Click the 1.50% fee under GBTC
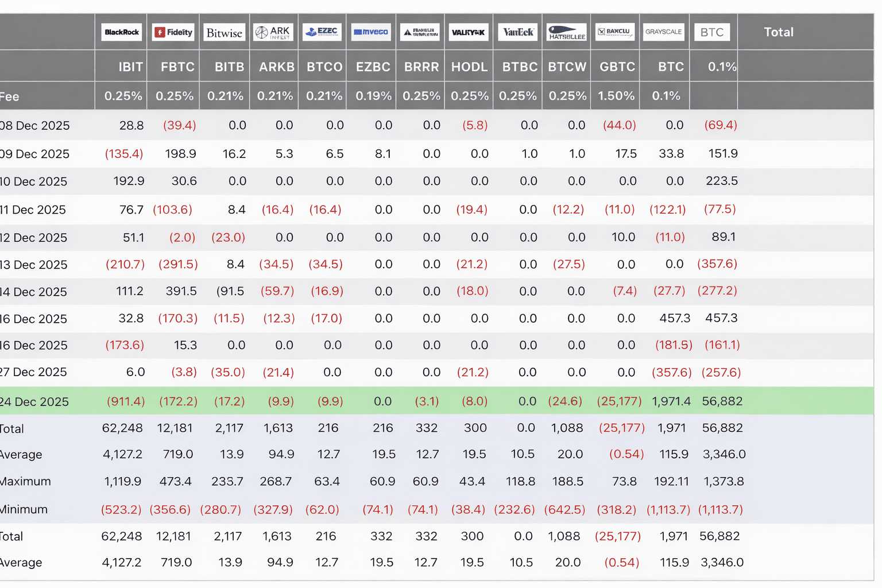882x588 pixels. pos(616,96)
